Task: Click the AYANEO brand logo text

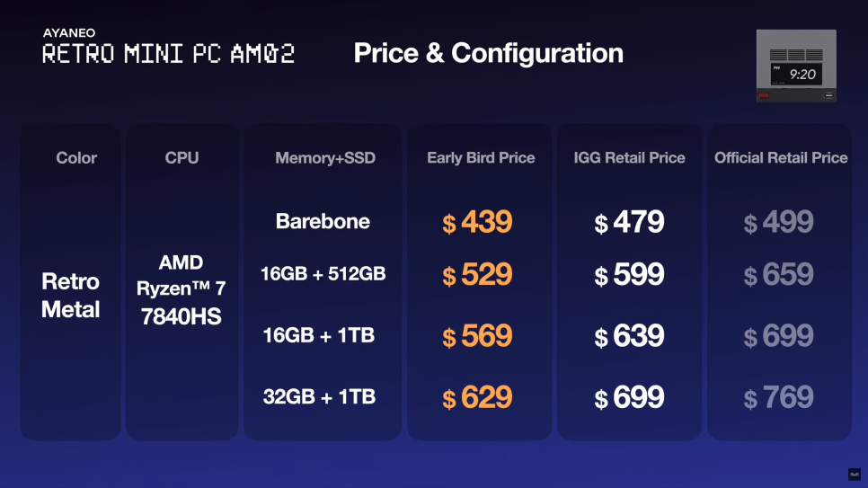Action: (69, 32)
